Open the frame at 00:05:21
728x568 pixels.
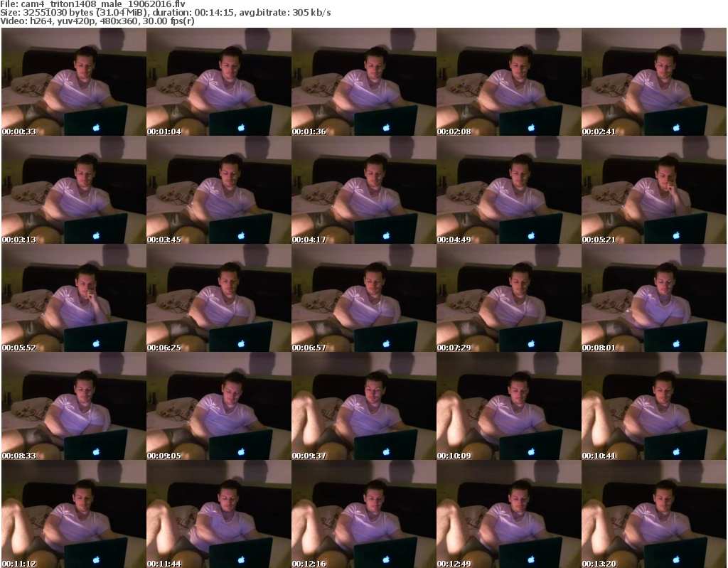(654, 190)
